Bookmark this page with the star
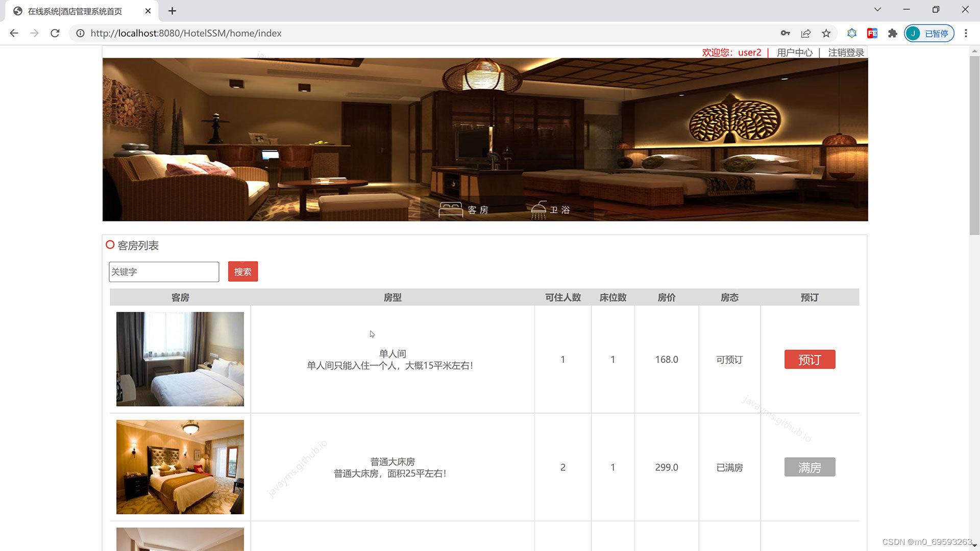The width and height of the screenshot is (980, 551). (826, 33)
